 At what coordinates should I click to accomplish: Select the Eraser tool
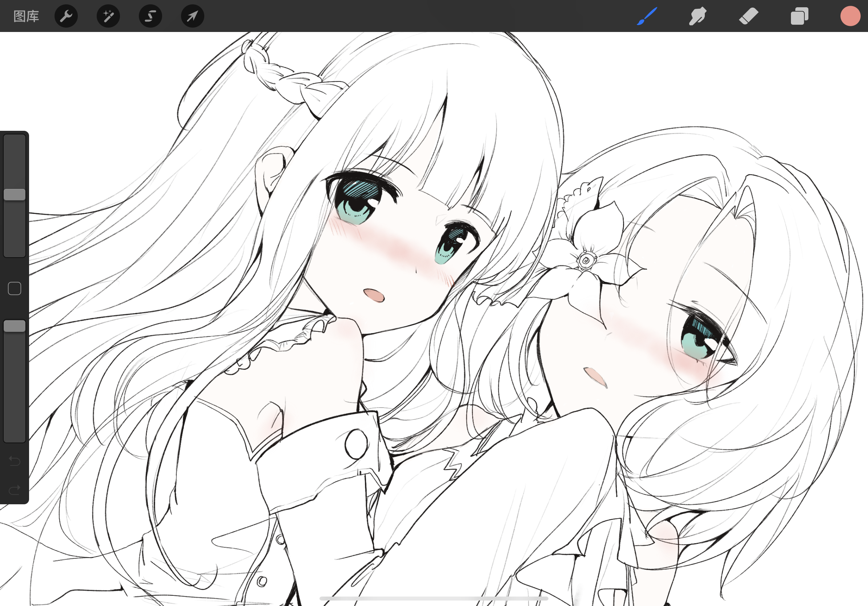tap(748, 16)
